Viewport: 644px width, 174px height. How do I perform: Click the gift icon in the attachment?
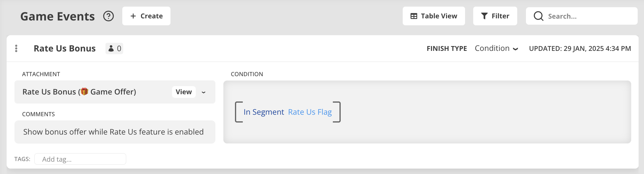84,92
